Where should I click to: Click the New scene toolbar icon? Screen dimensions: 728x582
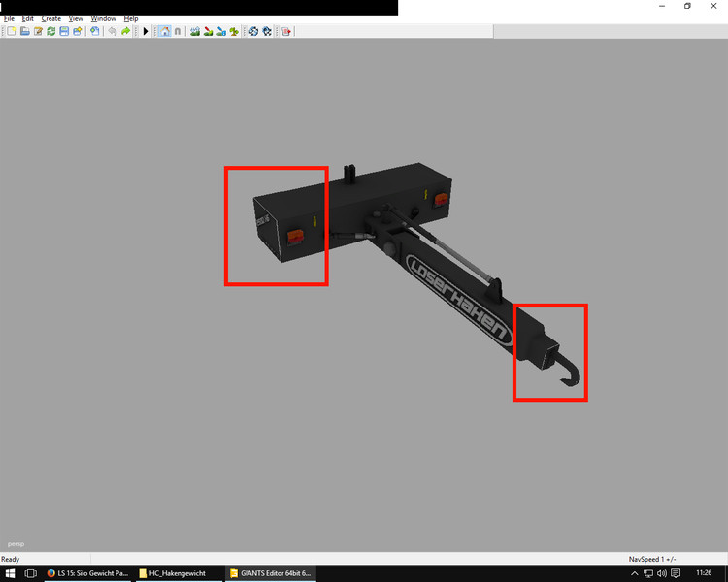[12, 31]
